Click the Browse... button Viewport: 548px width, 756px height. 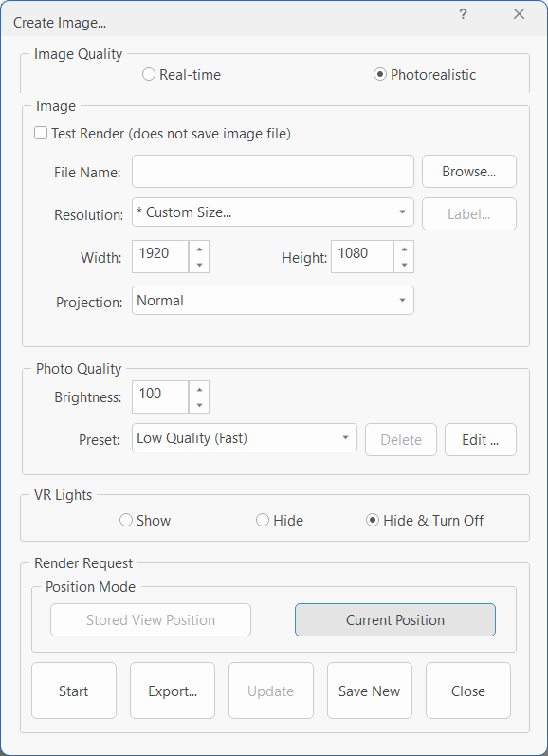[x=469, y=171]
